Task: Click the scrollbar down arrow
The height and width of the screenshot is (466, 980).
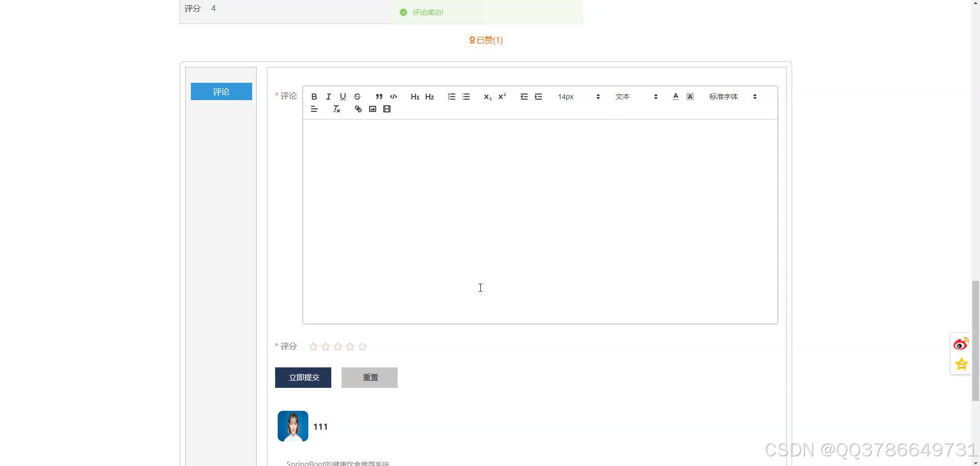Action: coord(975,462)
